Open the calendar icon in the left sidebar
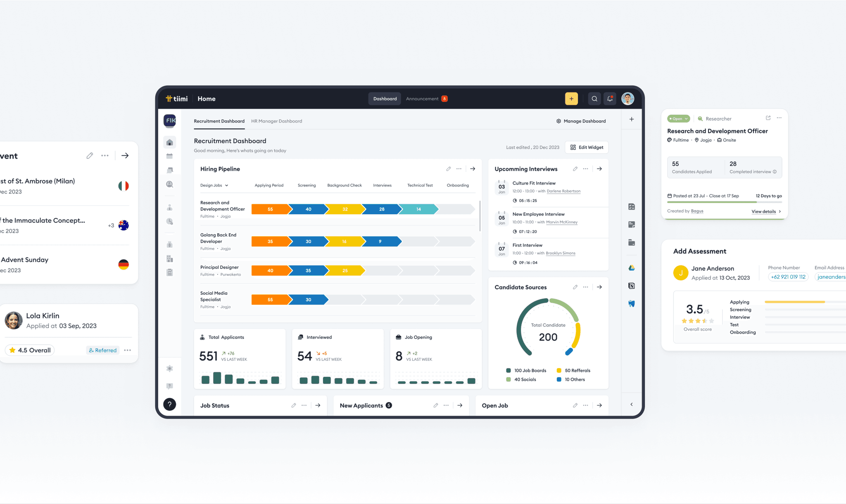846x504 pixels. [x=169, y=156]
